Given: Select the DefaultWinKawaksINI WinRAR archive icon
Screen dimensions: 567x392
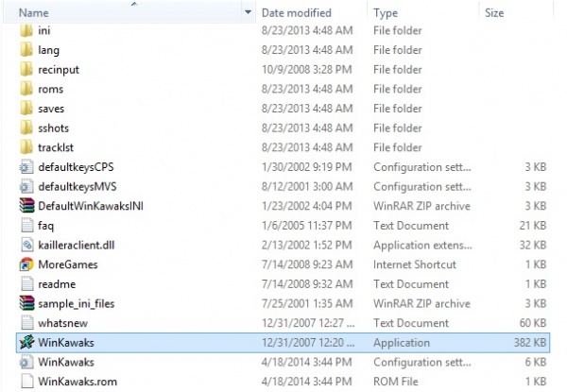Looking at the screenshot, I should [x=26, y=206].
